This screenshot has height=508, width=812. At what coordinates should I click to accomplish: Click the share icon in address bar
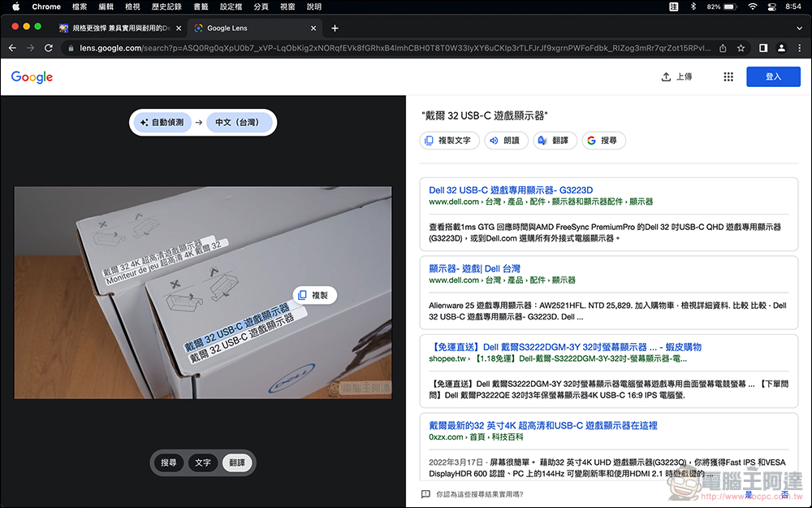click(723, 48)
